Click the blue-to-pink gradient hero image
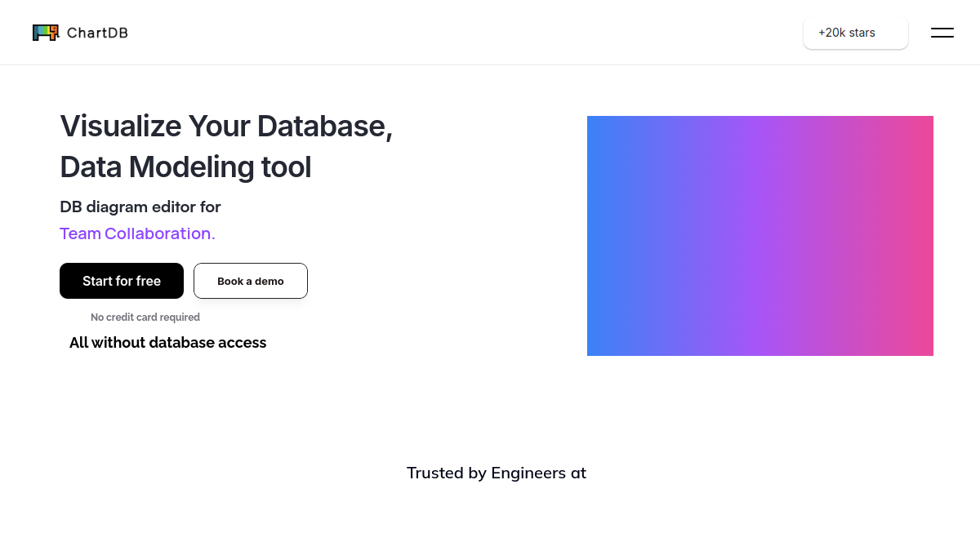The image size is (980, 551). [x=760, y=236]
